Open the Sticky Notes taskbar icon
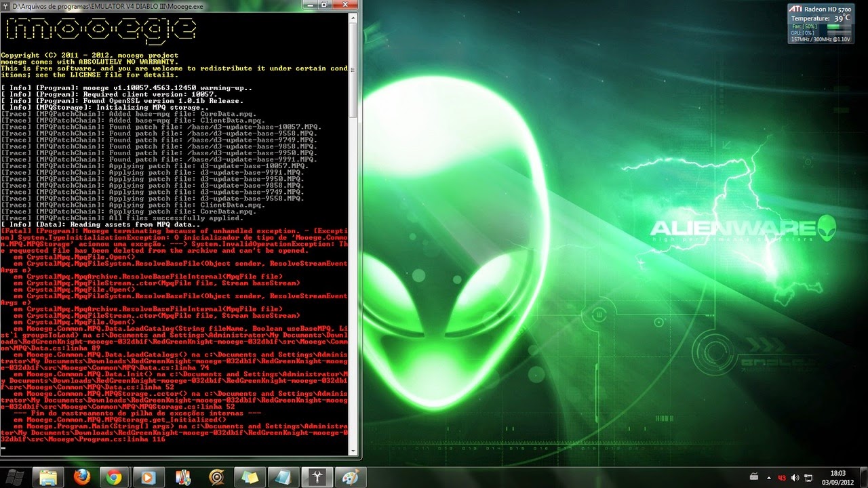Screen dimensions: 868x488 [x=250, y=477]
